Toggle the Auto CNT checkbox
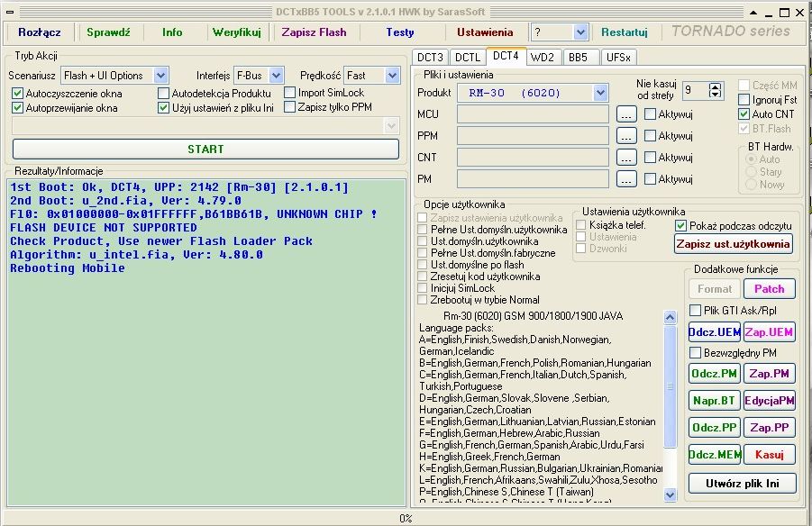The image size is (812, 526). pos(744,113)
